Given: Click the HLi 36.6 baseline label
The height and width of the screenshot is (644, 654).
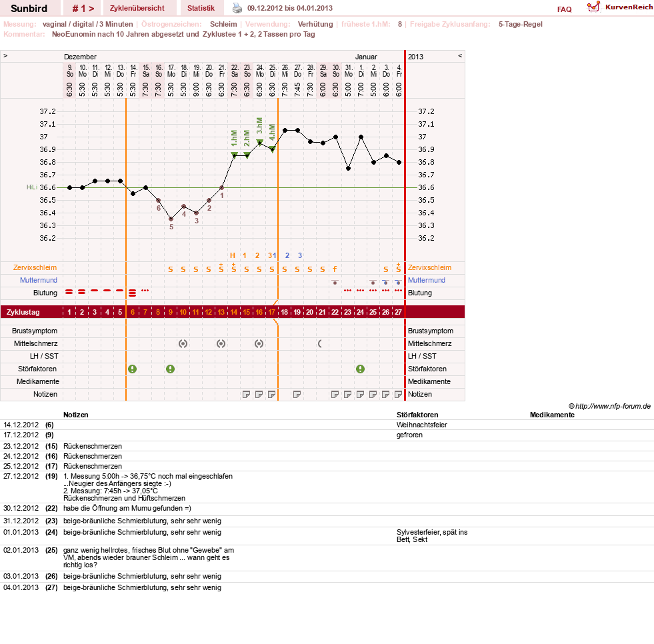Looking at the screenshot, I should 41,187.
